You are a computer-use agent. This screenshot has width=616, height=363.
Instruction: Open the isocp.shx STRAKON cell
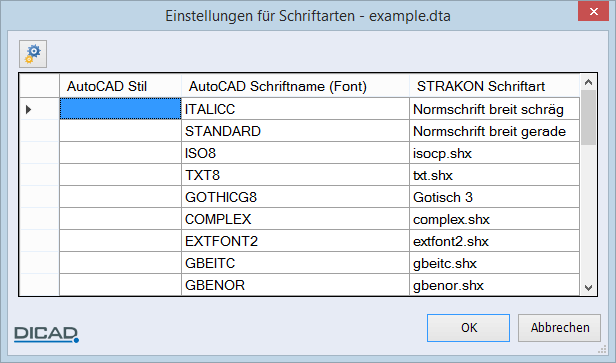tap(495, 153)
